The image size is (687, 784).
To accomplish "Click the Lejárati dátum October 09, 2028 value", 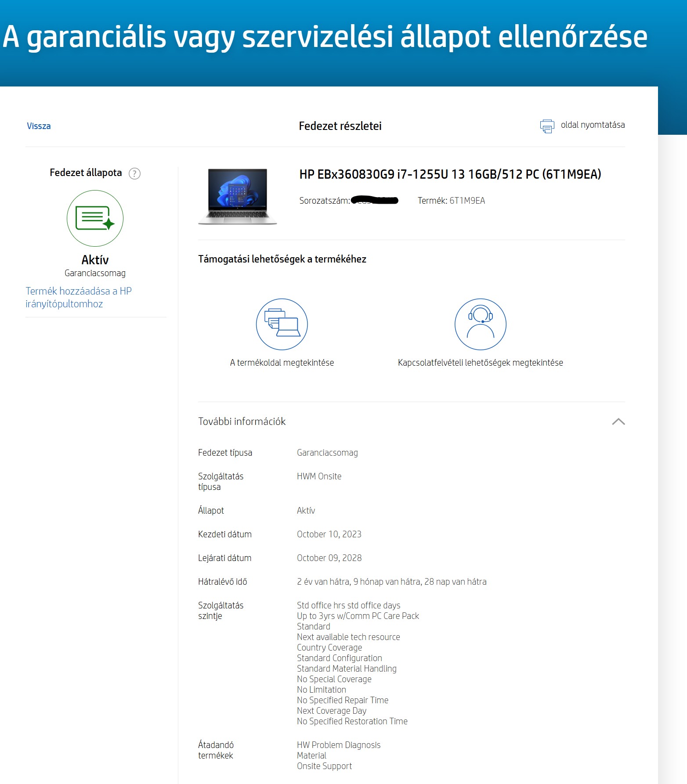I will click(329, 558).
